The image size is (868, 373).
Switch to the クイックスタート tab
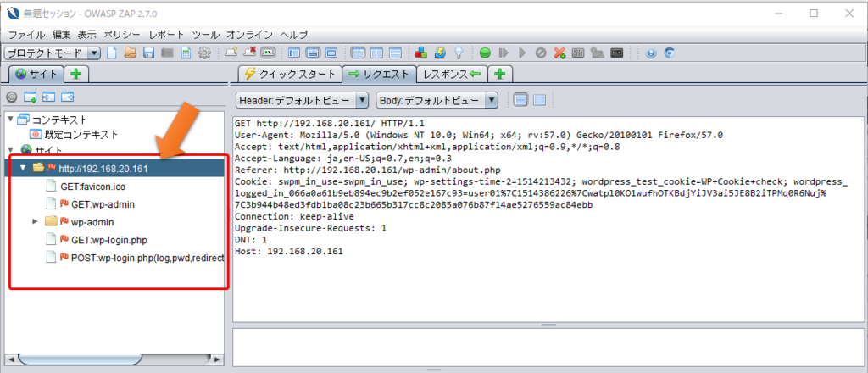(x=290, y=74)
